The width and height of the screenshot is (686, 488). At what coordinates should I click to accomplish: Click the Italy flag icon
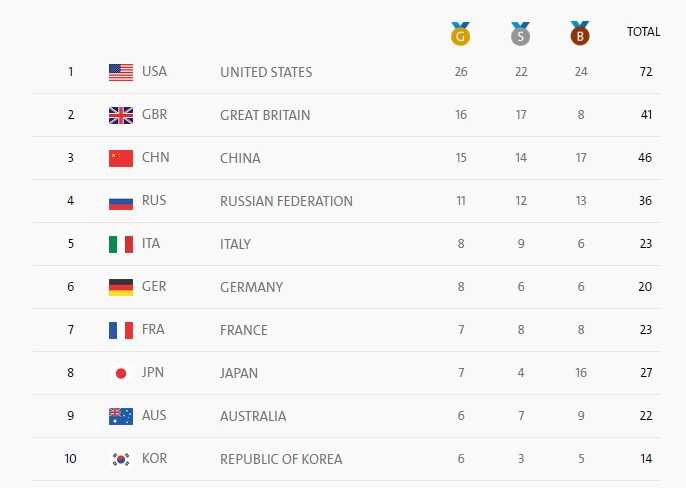121,244
